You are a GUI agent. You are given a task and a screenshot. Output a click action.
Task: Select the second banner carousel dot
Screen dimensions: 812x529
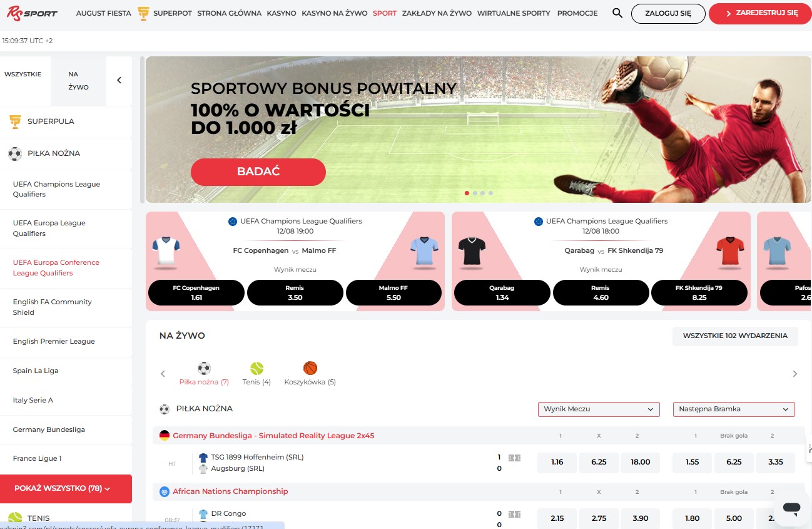[x=475, y=193]
